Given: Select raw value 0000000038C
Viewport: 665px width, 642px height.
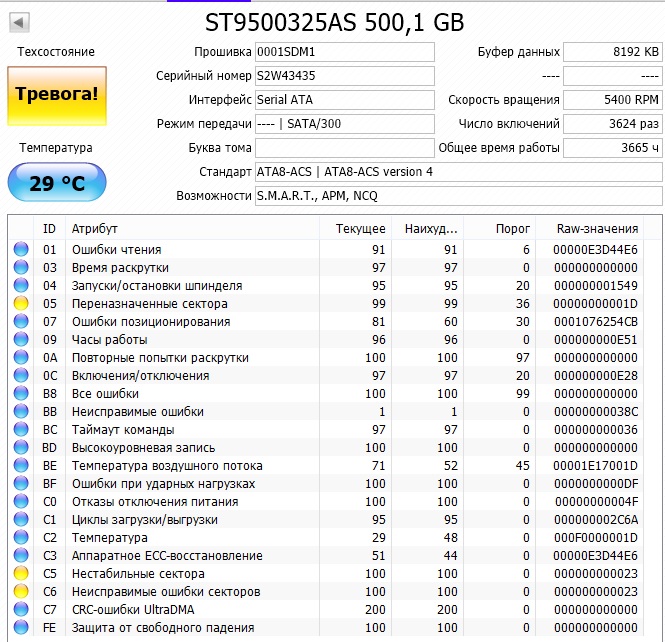Looking at the screenshot, I should [x=595, y=412].
